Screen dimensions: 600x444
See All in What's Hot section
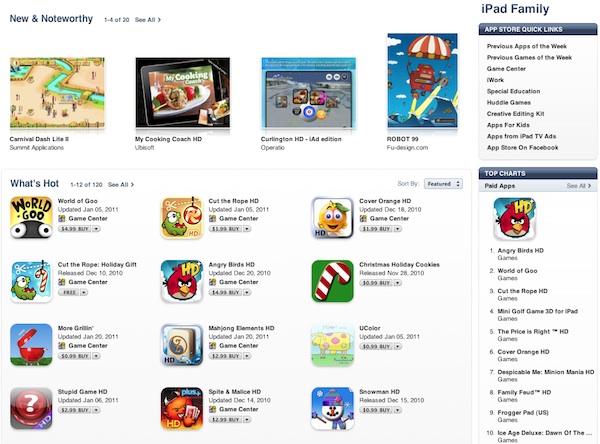click(x=121, y=184)
